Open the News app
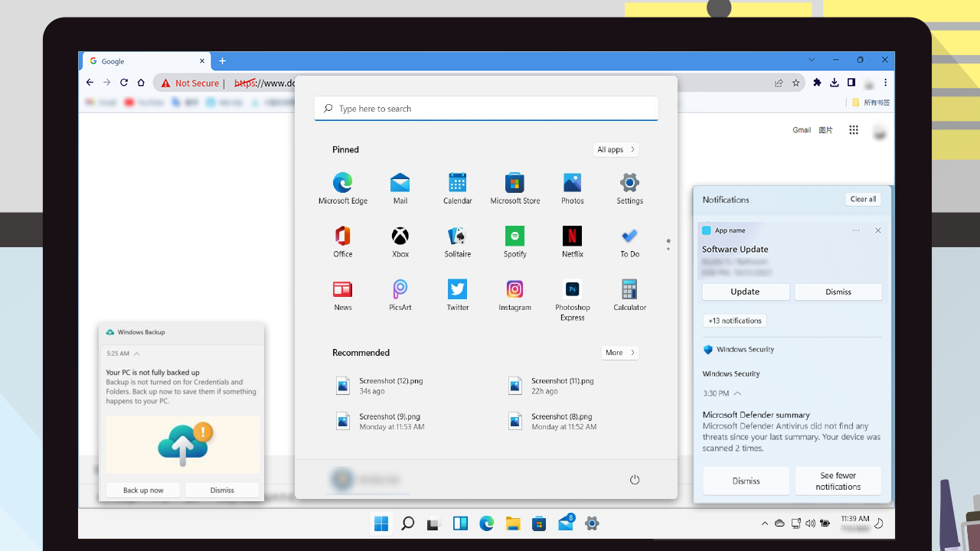Viewport: 980px width, 551px height. (x=342, y=295)
